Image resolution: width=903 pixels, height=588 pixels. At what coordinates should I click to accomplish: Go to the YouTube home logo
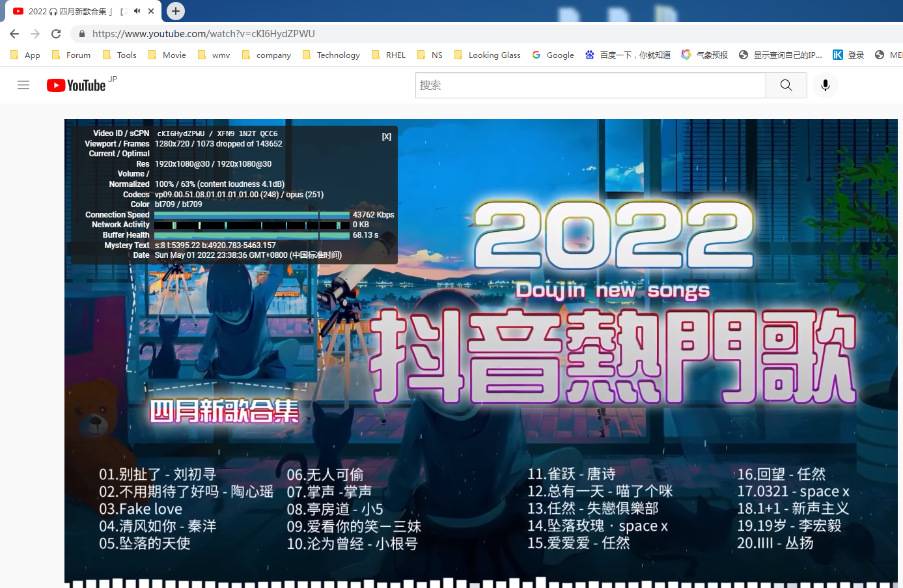76,85
